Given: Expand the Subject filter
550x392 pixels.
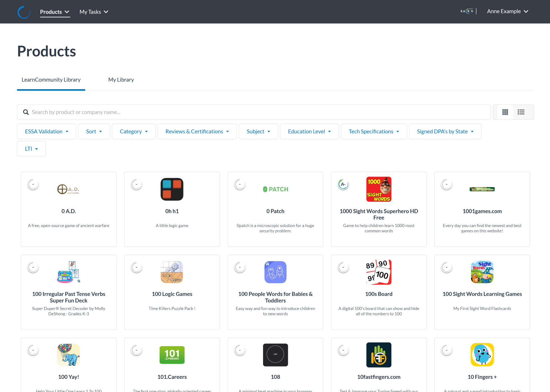Looking at the screenshot, I should click(x=258, y=132).
